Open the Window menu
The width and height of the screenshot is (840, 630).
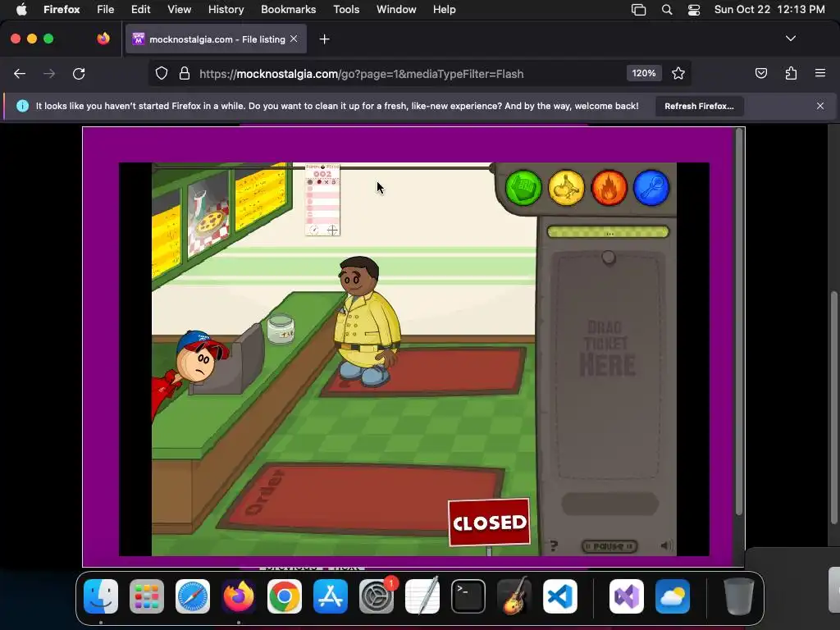tap(396, 10)
